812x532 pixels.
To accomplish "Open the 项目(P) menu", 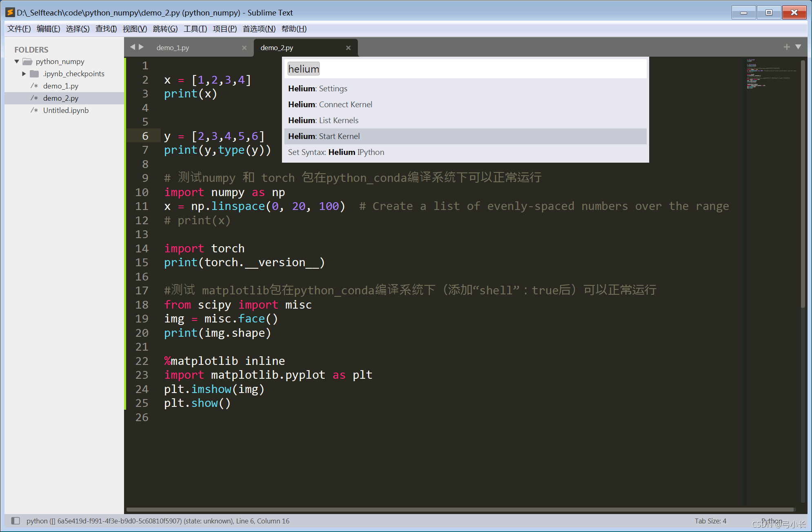I will click(x=225, y=29).
